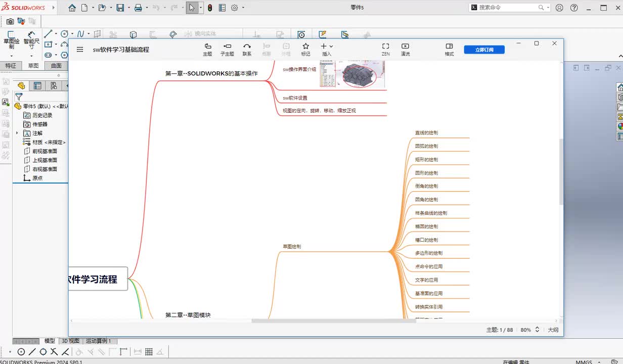
Task: Select the Smart Dimension (智能尺寸) tool
Action: tap(31, 40)
